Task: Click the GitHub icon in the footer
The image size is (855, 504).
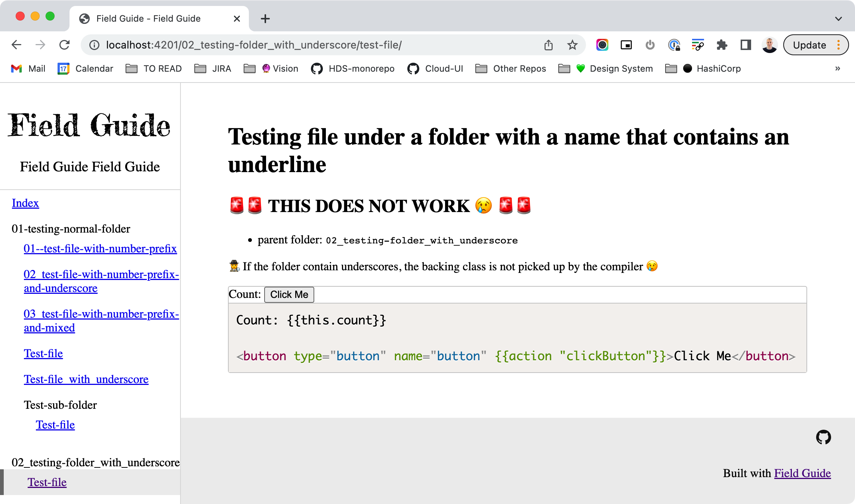Action: tap(823, 437)
